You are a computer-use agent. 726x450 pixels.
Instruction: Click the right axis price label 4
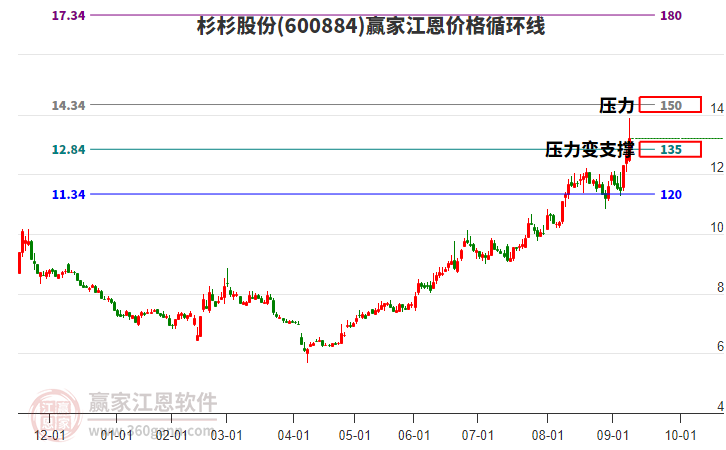point(720,406)
